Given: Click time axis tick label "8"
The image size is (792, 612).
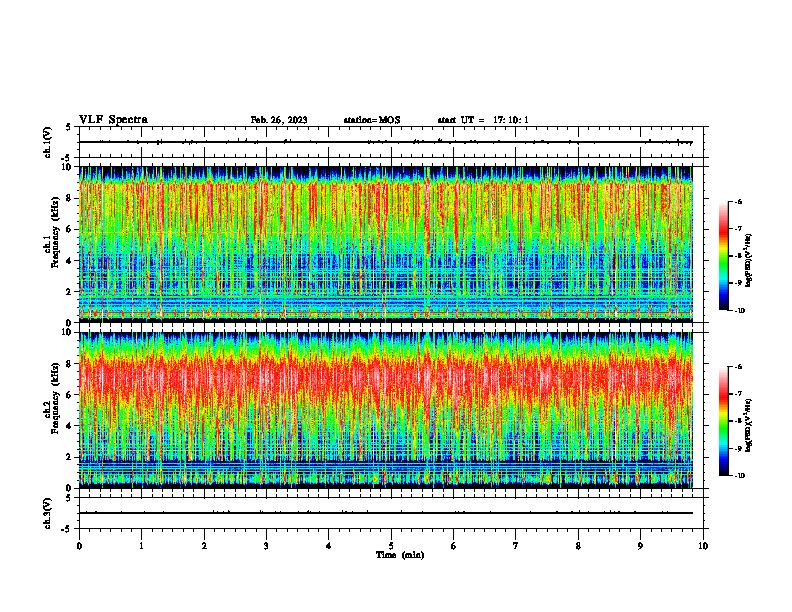Looking at the screenshot, I should (x=578, y=546).
